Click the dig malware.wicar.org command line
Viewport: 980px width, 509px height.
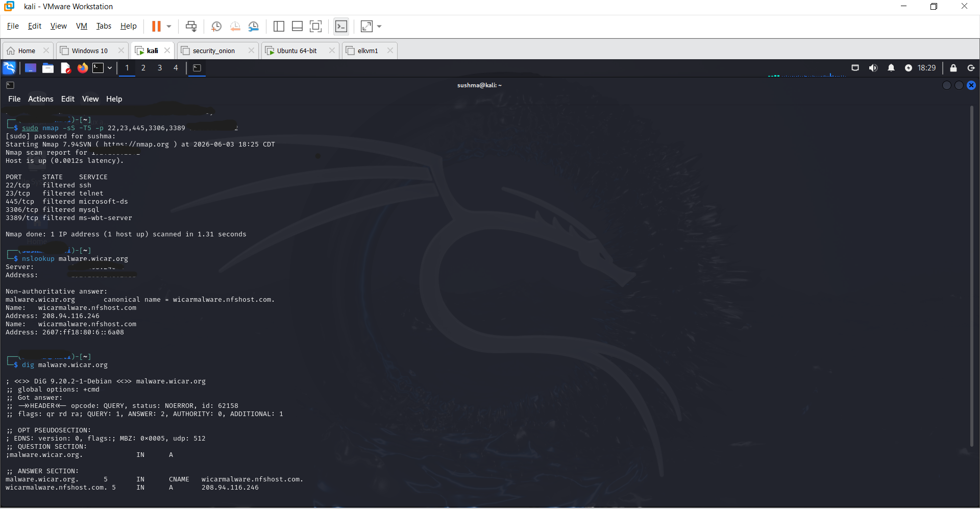(x=65, y=365)
